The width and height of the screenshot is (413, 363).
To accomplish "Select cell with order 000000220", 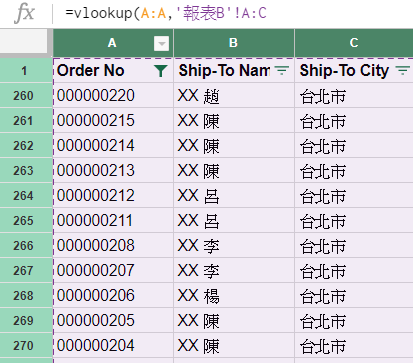I will (x=113, y=95).
